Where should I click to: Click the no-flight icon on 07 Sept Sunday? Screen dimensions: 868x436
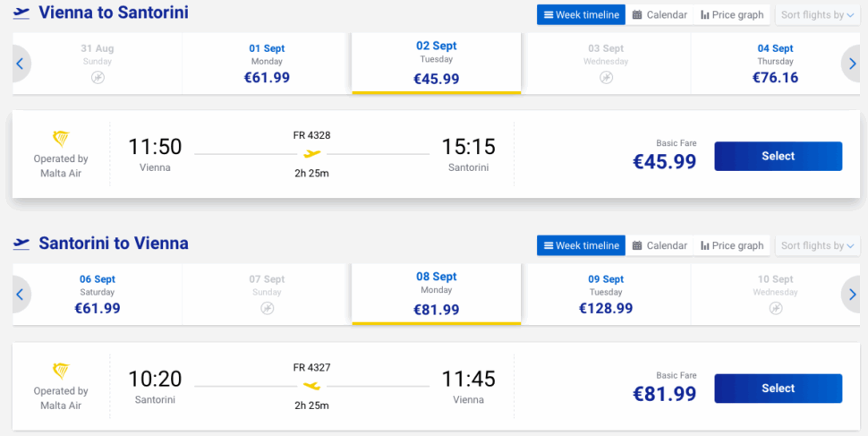267,308
